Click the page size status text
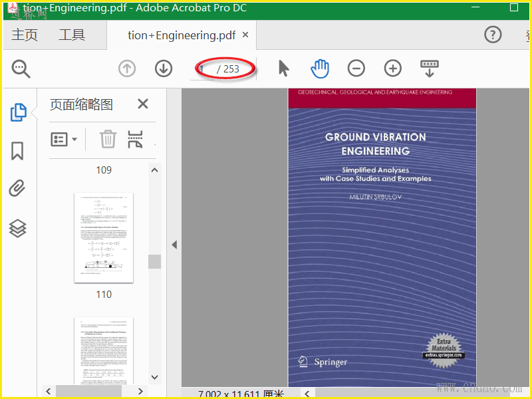This screenshot has height=399, width=532. pos(241,394)
